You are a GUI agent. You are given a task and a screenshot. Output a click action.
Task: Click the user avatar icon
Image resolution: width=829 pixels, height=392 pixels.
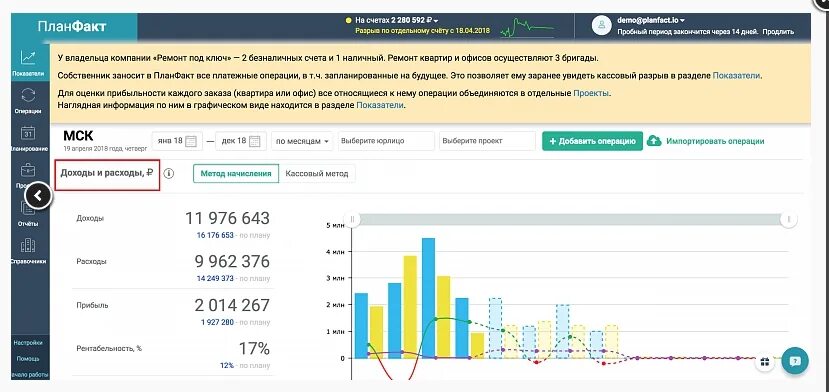[602, 25]
